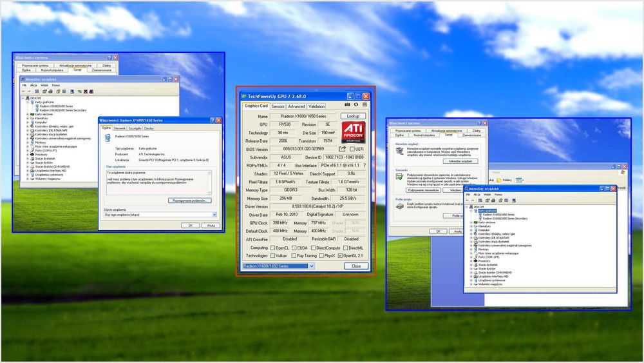Open the Szczegóły tab in Radeon properties
Viewport: 644px width, 363px height.
(x=135, y=128)
